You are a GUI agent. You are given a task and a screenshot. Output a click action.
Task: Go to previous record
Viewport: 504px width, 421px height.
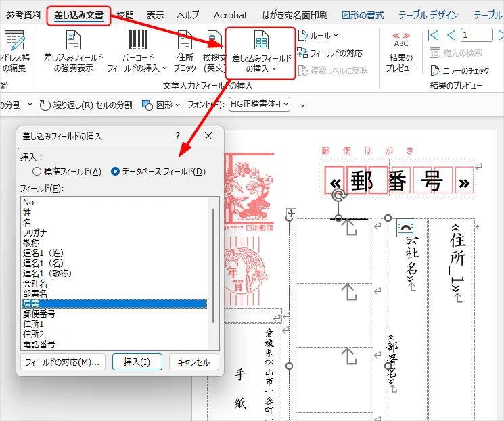(451, 35)
